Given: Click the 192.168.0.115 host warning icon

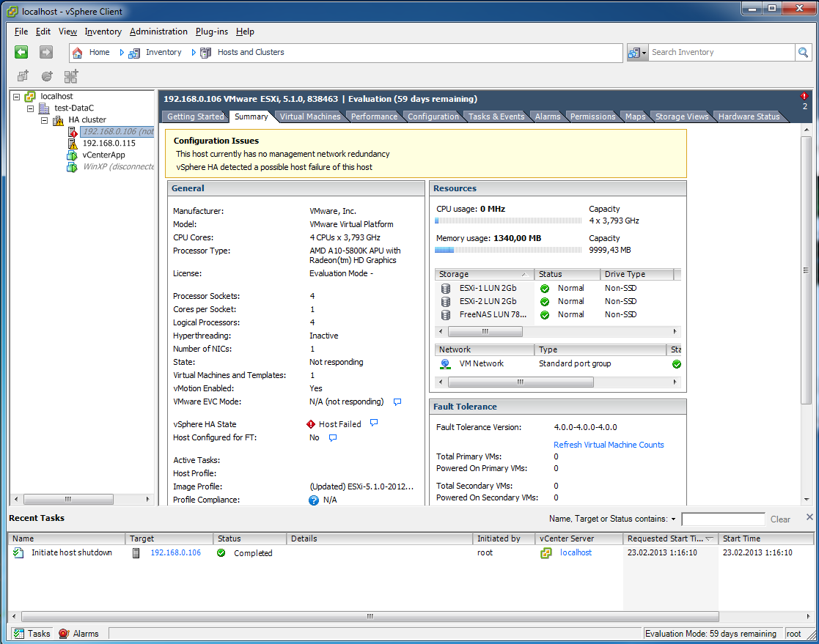Looking at the screenshot, I should pyautogui.click(x=73, y=144).
